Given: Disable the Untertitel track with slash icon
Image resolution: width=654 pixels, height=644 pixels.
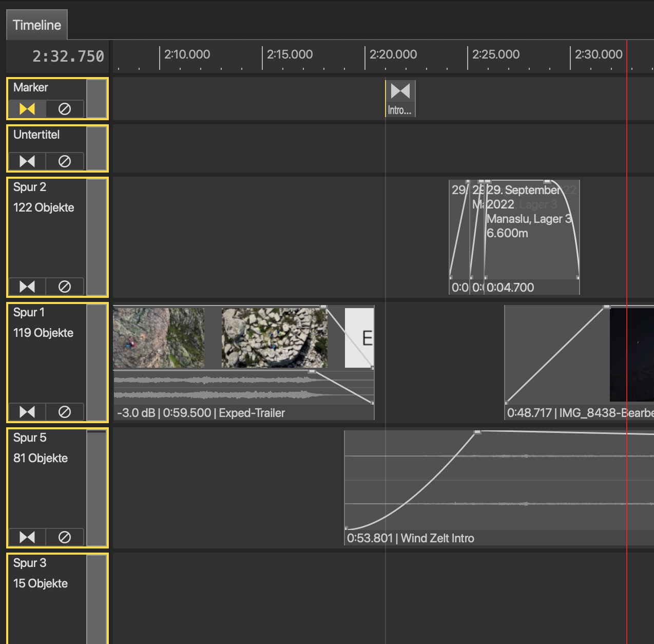Looking at the screenshot, I should [65, 161].
